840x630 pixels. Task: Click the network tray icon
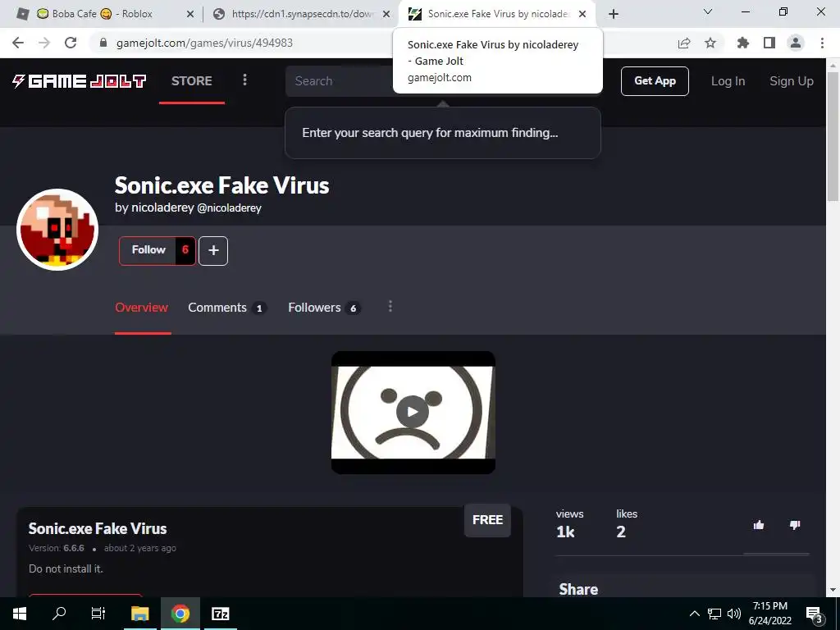[714, 614]
